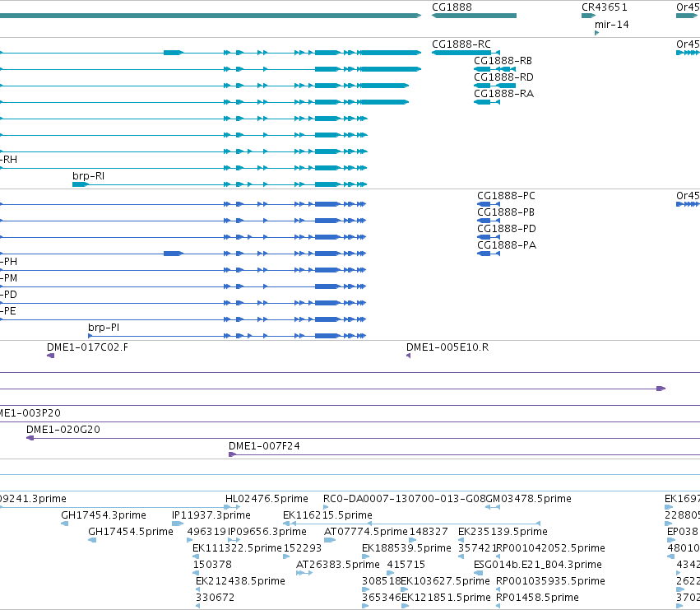Select the ESG014b.E21_B04.3prime EST
The height and width of the screenshot is (610, 700).
point(478,573)
